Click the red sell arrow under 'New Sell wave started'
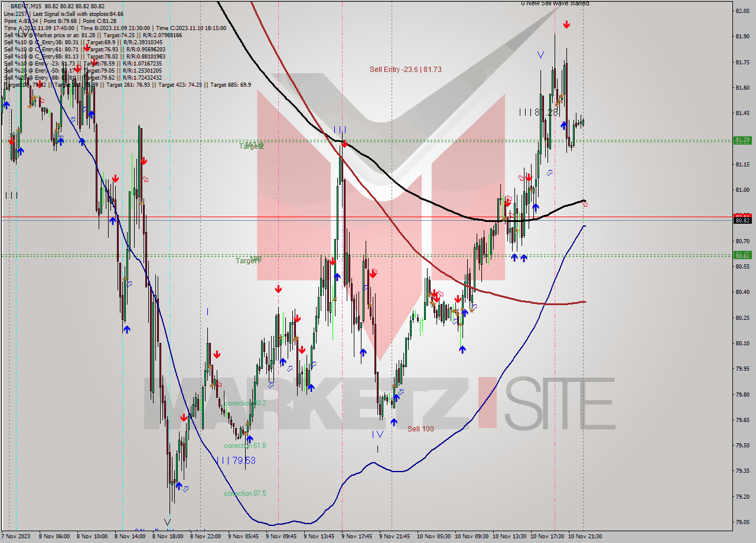Image resolution: width=756 pixels, height=543 pixels. 566,25
